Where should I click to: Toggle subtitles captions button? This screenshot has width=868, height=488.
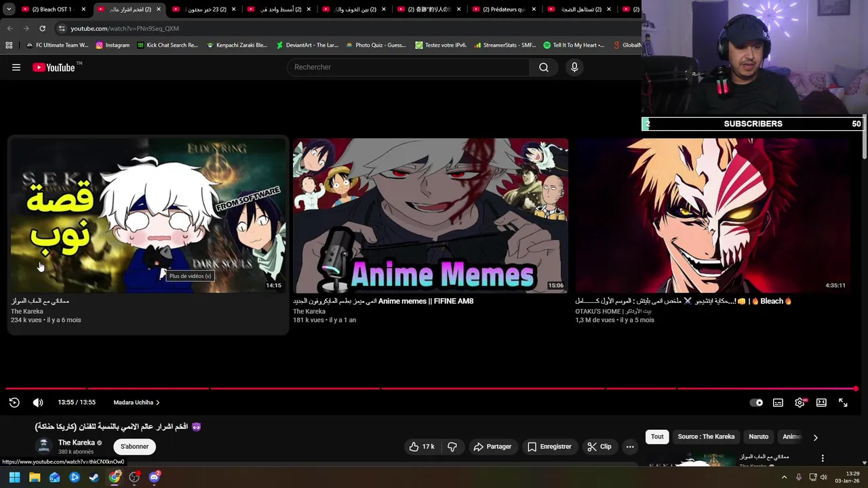(x=778, y=403)
